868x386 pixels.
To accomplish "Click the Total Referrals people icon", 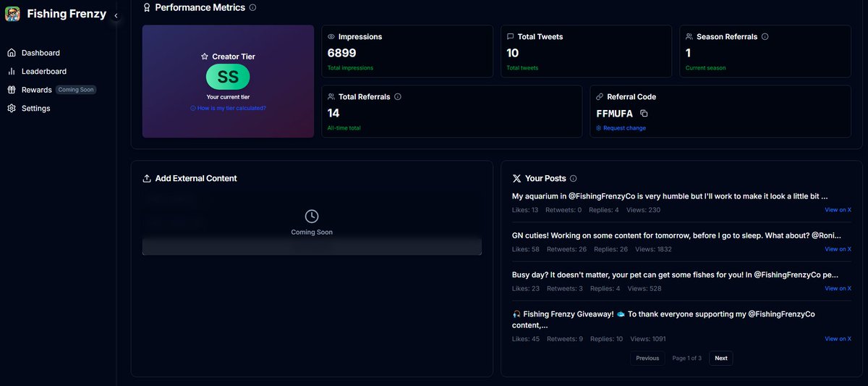I will click(331, 96).
